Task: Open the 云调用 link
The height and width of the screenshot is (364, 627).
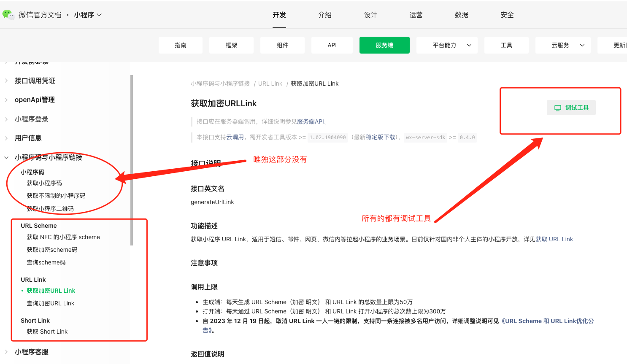Action: click(235, 137)
